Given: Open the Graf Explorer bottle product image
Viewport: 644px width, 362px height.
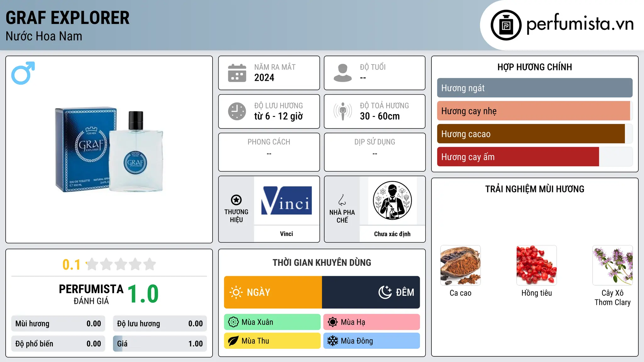Looking at the screenshot, I should (109, 150).
